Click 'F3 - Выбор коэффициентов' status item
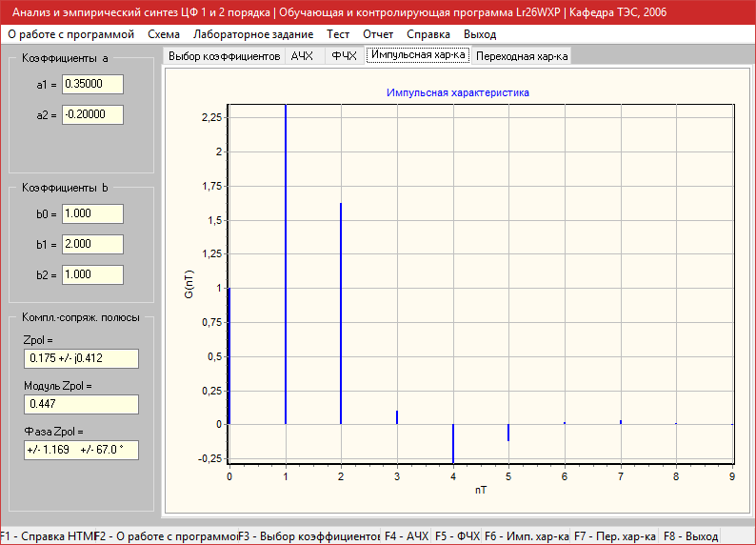The width and height of the screenshot is (756, 545). point(309,536)
